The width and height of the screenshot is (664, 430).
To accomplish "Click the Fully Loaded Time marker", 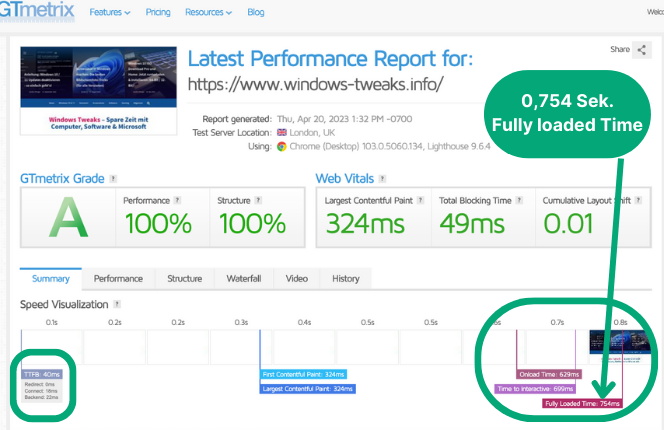I will tap(581, 404).
